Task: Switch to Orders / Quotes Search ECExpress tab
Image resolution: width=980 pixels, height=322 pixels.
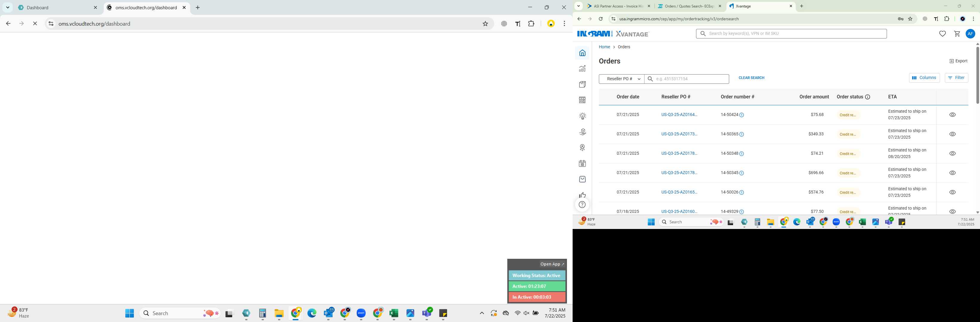Action: pos(689,6)
